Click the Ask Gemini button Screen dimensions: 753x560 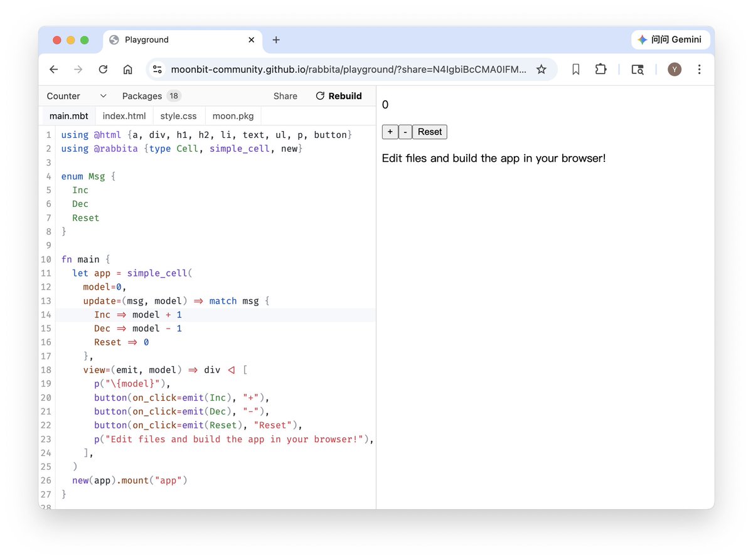tap(670, 40)
